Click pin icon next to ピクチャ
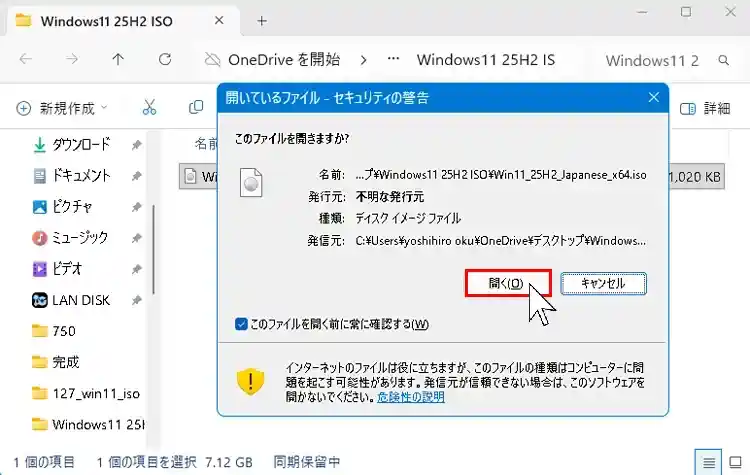750x475 pixels. pos(137,207)
